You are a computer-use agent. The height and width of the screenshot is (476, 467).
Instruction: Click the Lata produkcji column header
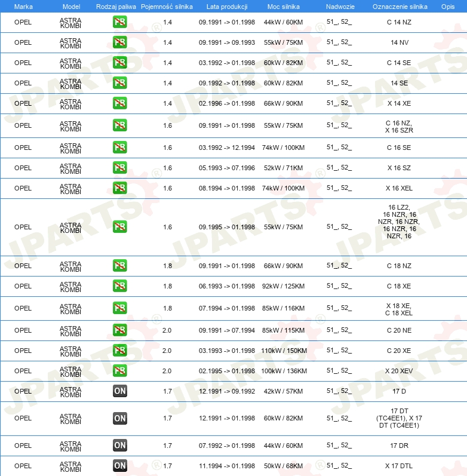226,6
